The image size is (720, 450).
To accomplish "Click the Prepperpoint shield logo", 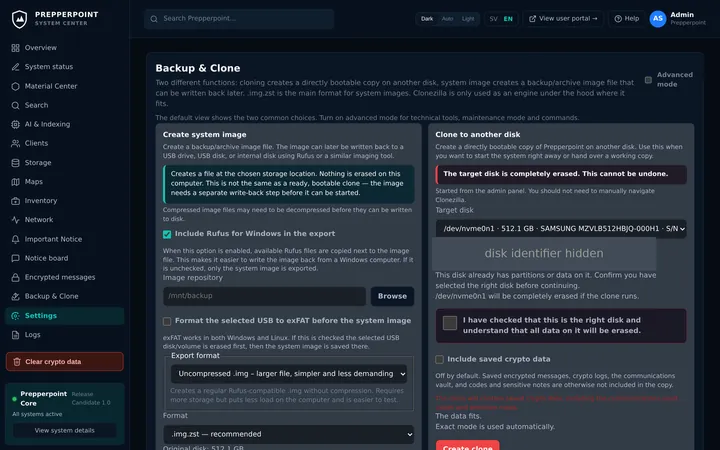I will click(x=19, y=19).
